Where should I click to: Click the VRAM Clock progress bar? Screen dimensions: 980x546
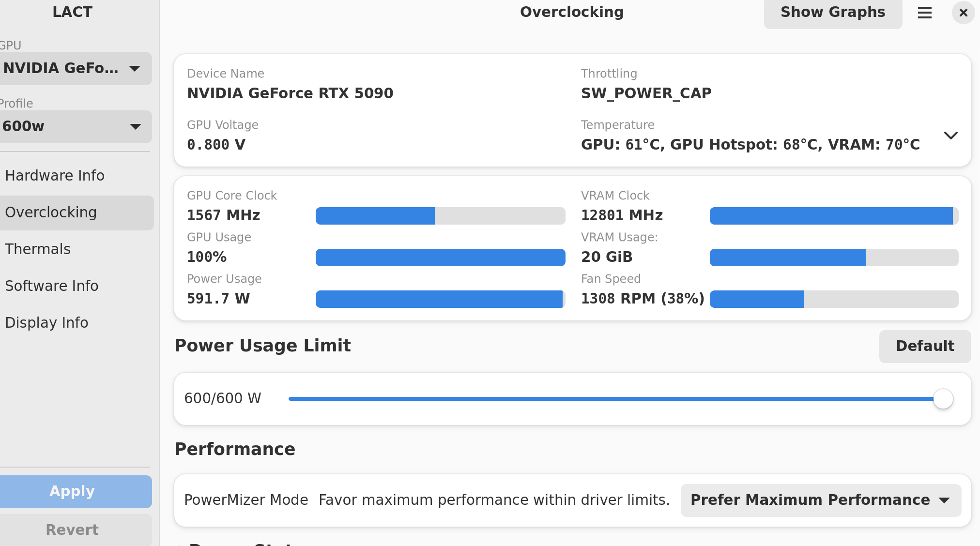[x=834, y=216]
